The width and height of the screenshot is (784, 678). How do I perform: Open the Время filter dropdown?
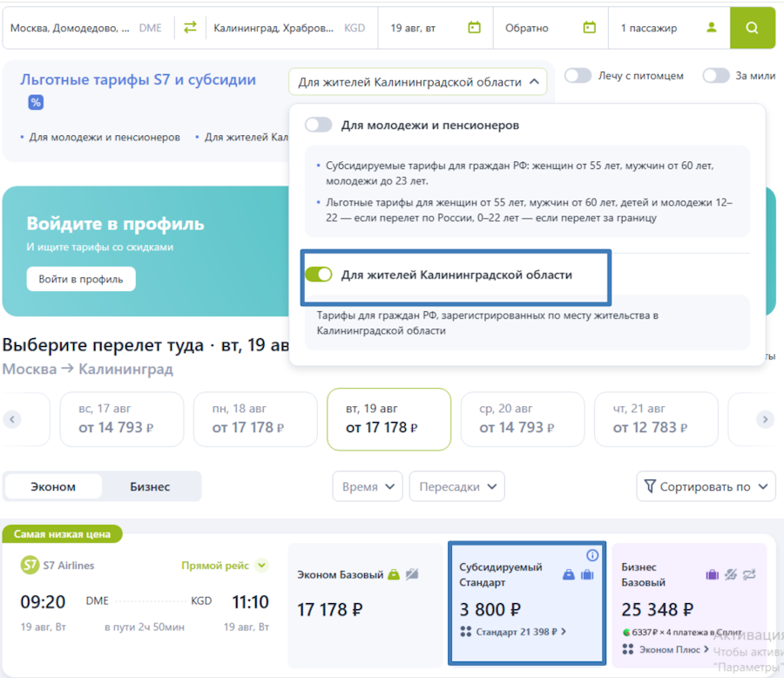pos(368,486)
